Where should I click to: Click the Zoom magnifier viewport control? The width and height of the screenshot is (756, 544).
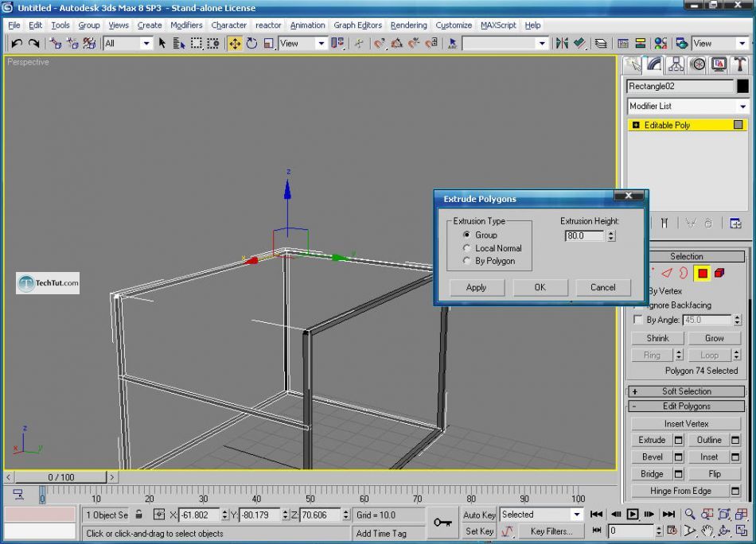click(690, 514)
